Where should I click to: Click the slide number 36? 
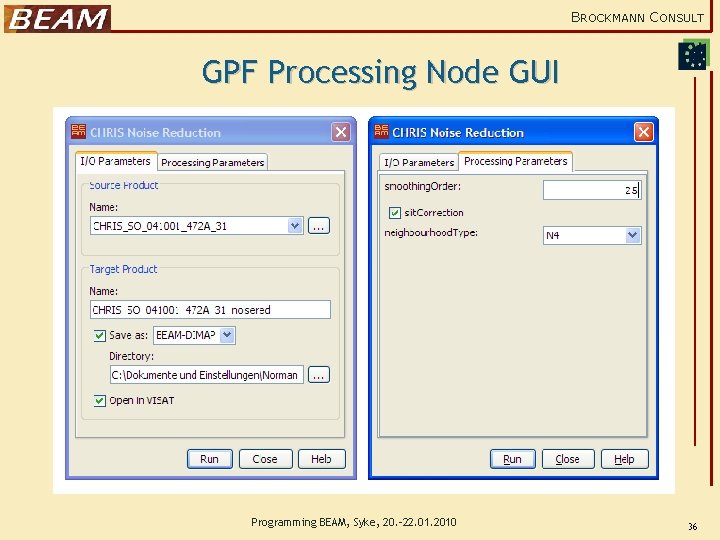point(692,526)
